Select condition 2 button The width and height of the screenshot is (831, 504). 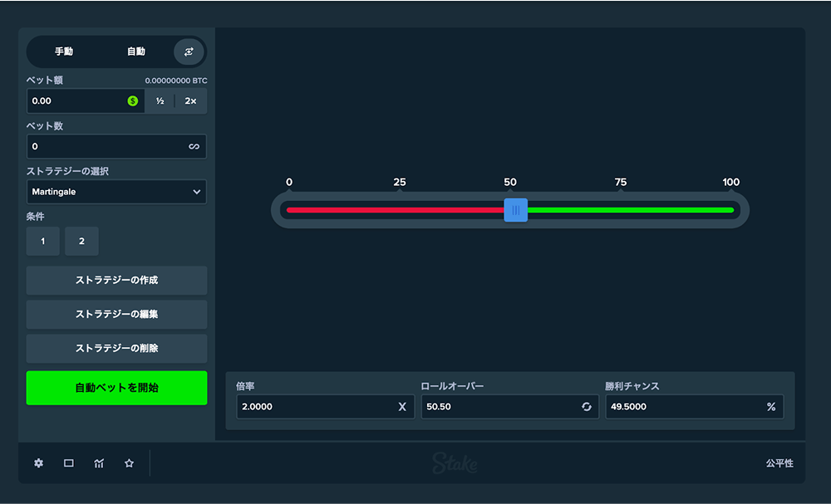[x=81, y=241]
